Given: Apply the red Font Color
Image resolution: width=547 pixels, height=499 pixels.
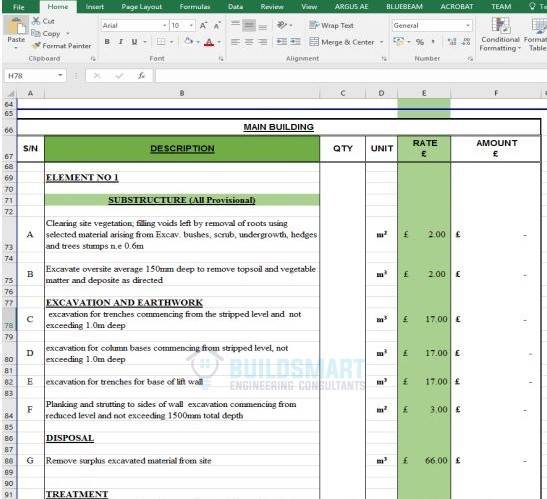Looking at the screenshot, I should (x=209, y=42).
